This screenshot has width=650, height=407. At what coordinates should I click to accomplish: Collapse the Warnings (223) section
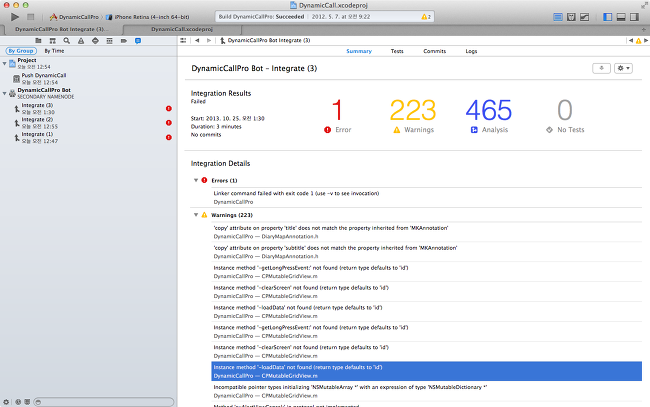click(x=196, y=215)
